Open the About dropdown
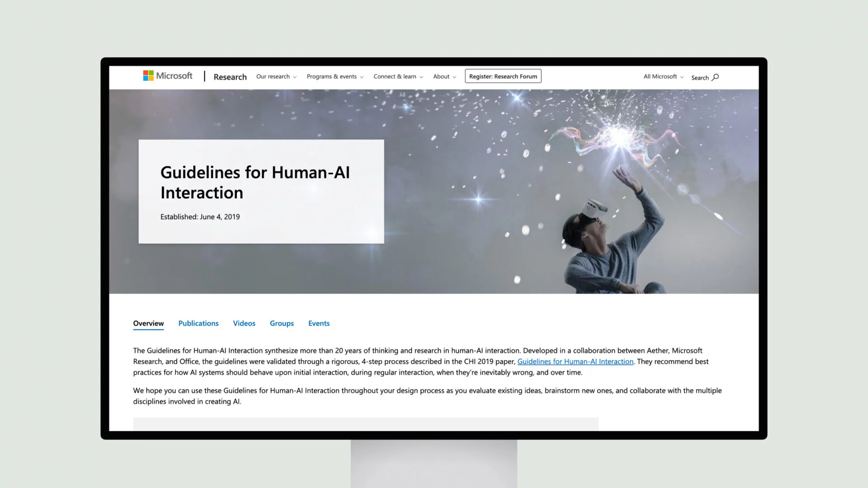 coord(444,76)
